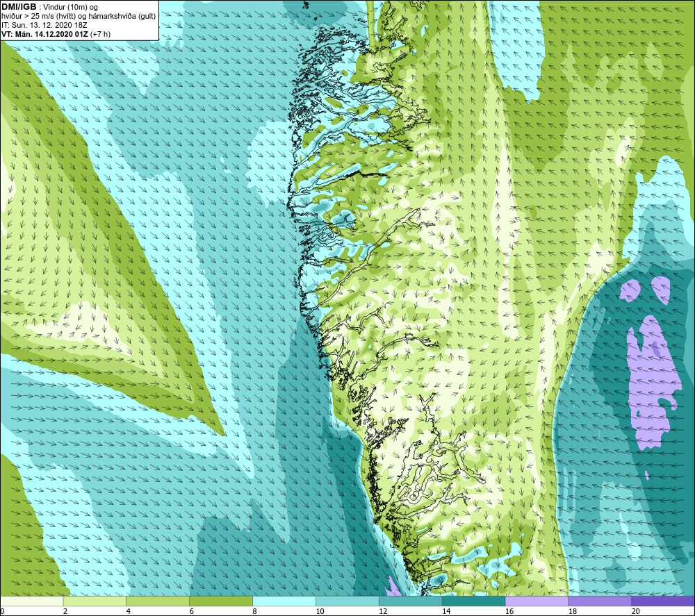Select the 'hviður > 25 m/s' legend line
This screenshot has height=616, width=695.
point(79,17)
